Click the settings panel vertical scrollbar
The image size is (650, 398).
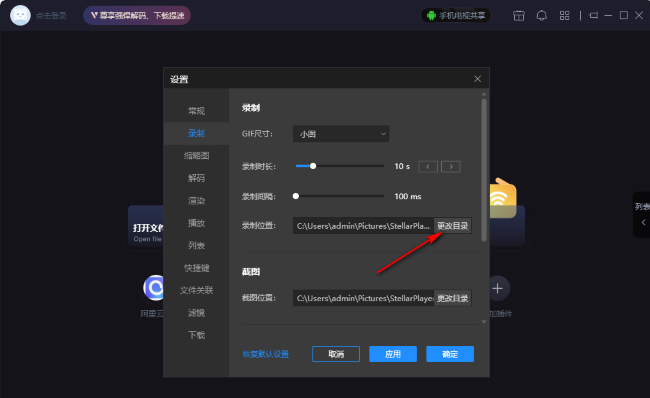[484, 170]
